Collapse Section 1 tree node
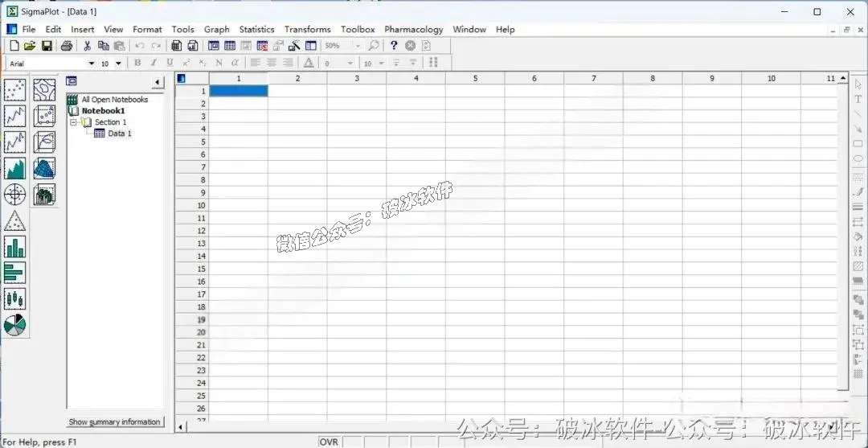Viewport: 868px width, 448px height. [x=72, y=121]
